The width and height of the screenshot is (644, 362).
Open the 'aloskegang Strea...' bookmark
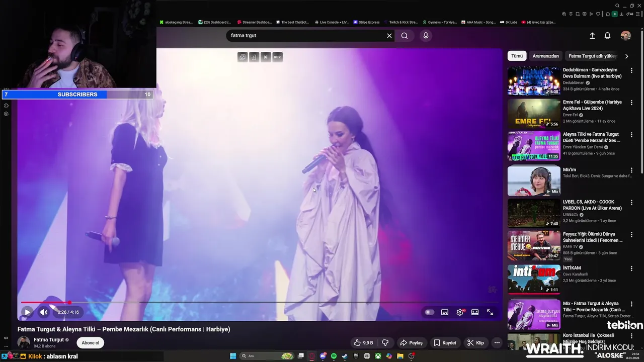tap(176, 22)
